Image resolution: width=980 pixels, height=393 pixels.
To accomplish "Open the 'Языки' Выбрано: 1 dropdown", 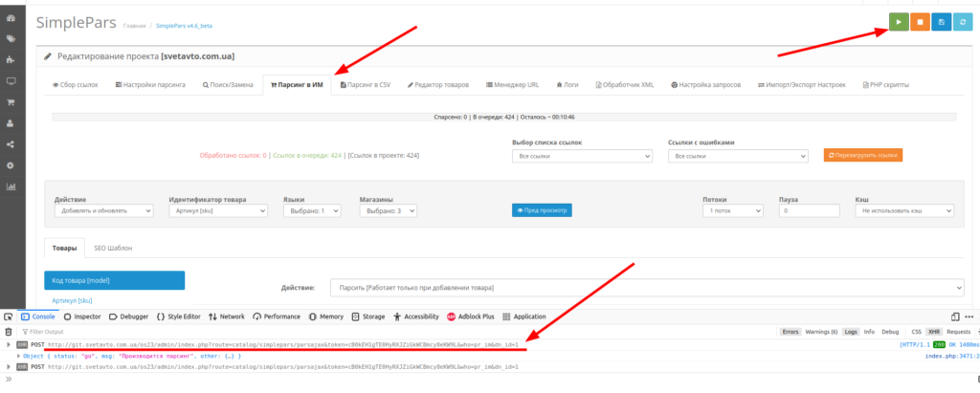I will point(312,211).
